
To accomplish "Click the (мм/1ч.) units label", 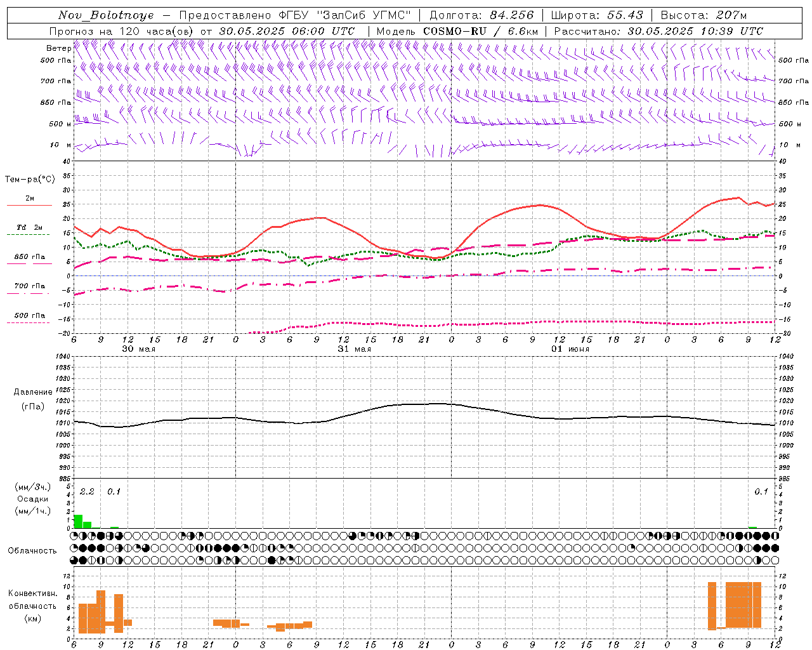I will click(x=33, y=511).
